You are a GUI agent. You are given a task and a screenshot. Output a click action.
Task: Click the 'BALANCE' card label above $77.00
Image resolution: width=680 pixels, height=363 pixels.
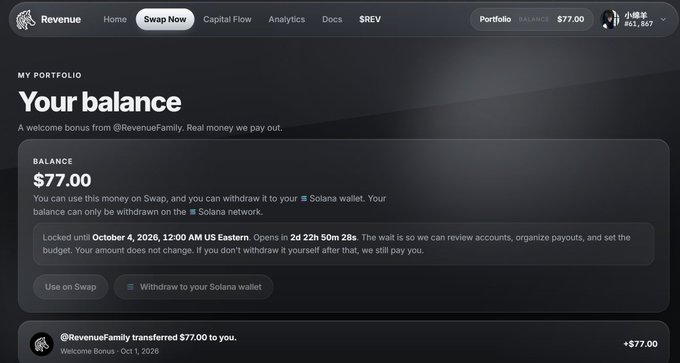(53, 161)
